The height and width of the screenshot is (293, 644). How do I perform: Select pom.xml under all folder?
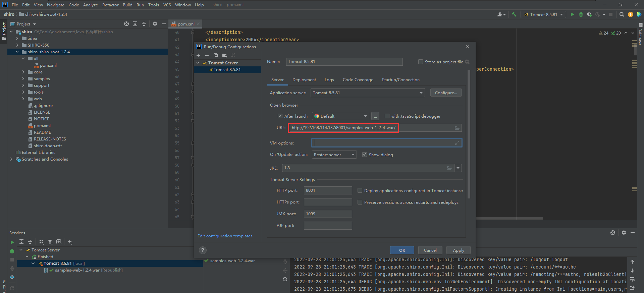point(48,65)
